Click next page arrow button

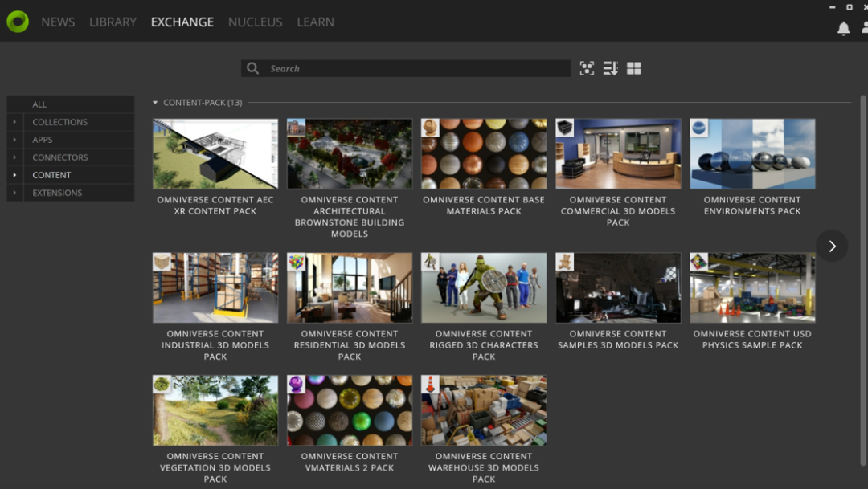point(832,247)
